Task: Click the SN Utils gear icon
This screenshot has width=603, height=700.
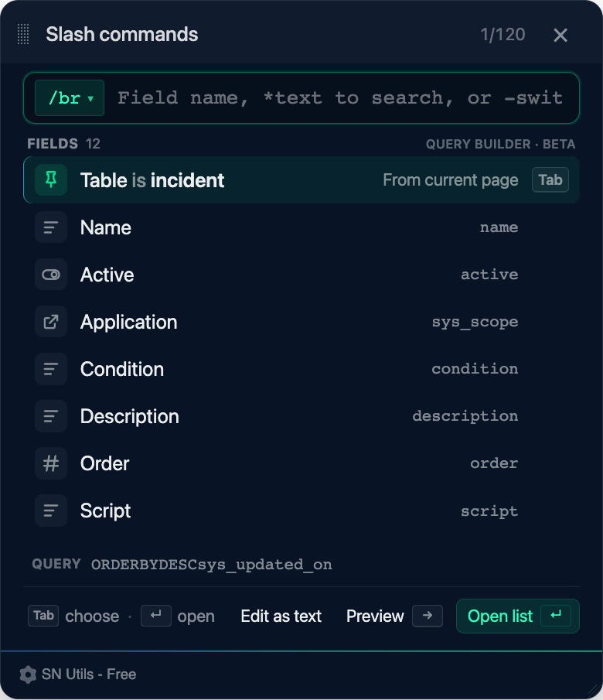Action: pos(28,674)
